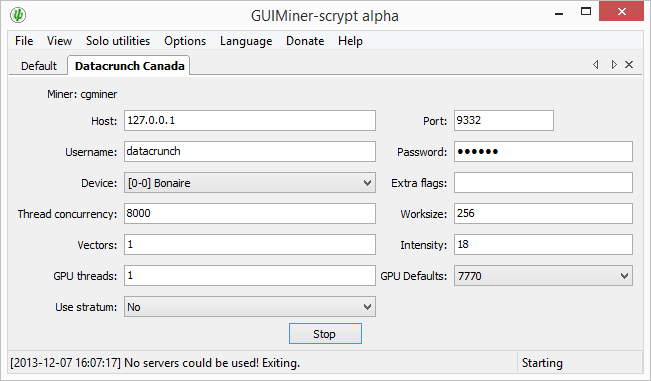Viewport: 651px width, 381px height.
Task: Open the GPU Defaults dropdown showing 7770
Action: coord(543,276)
